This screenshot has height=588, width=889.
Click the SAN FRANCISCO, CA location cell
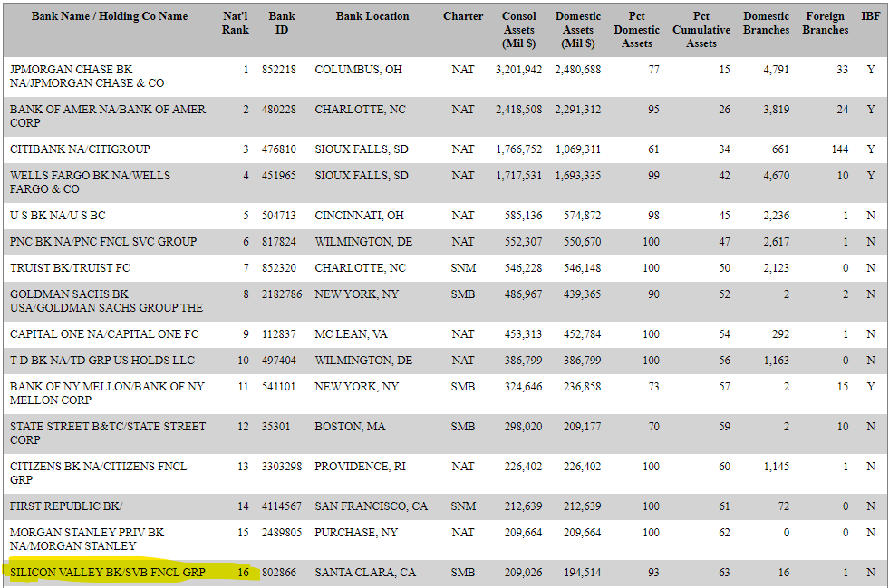point(372,506)
